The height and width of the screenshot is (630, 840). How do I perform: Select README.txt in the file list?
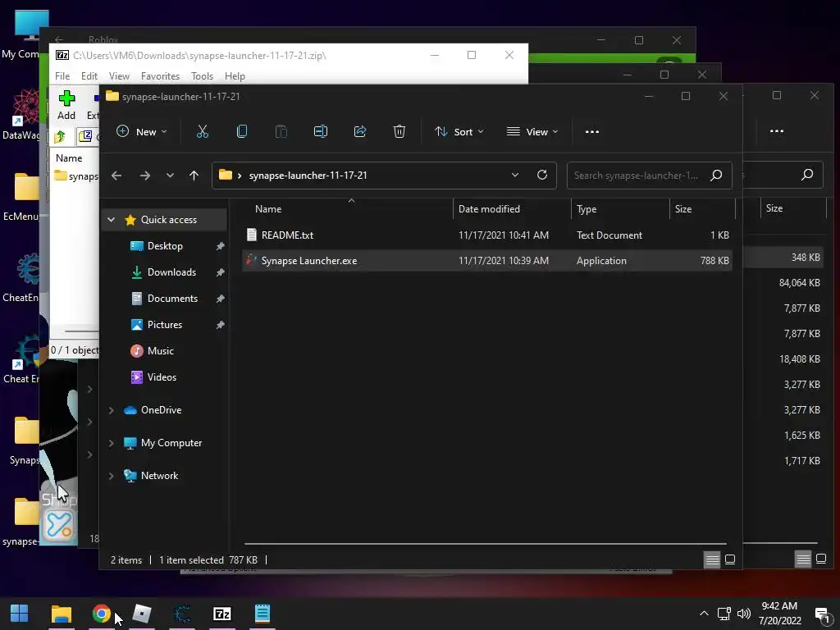pyautogui.click(x=486, y=235)
